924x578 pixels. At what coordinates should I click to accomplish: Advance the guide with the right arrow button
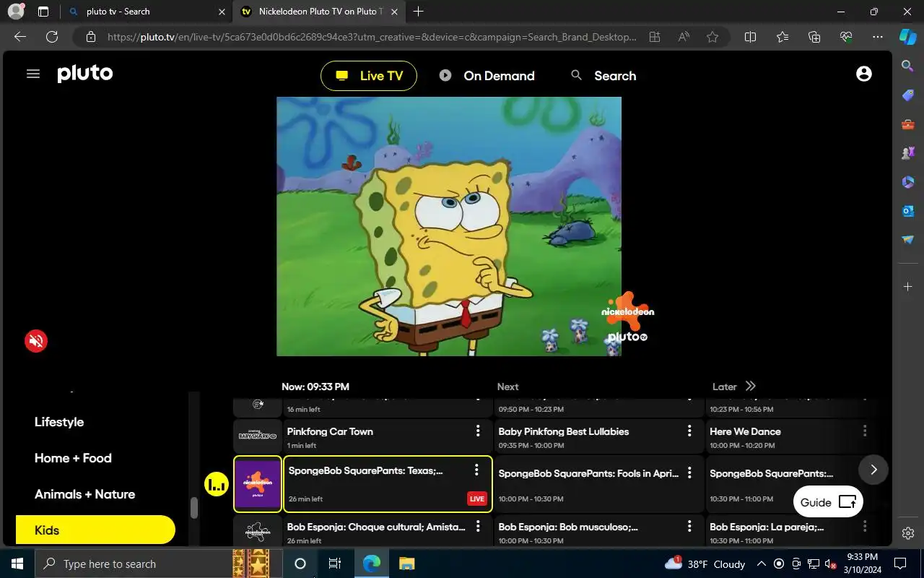[873, 470]
